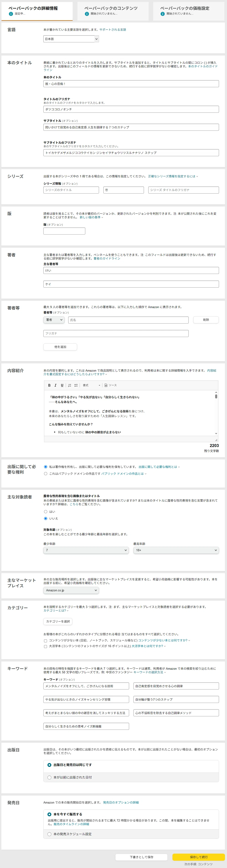Insert numbered list in description editor
The width and height of the screenshot is (227, 868).
tap(70, 385)
